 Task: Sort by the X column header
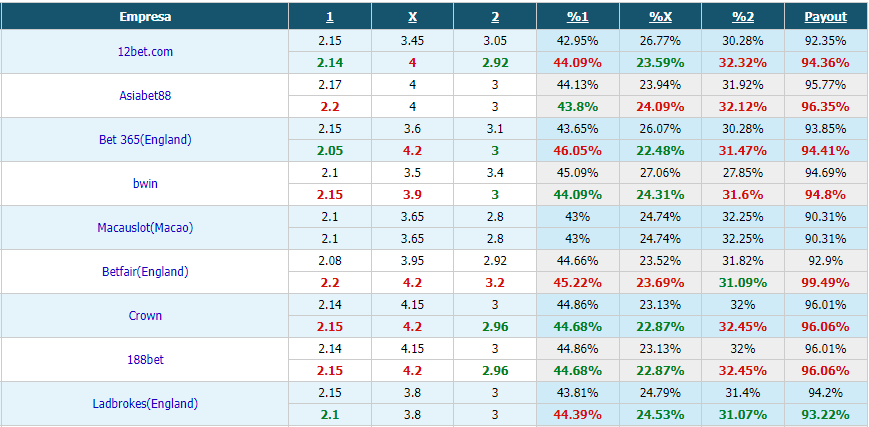click(x=412, y=17)
